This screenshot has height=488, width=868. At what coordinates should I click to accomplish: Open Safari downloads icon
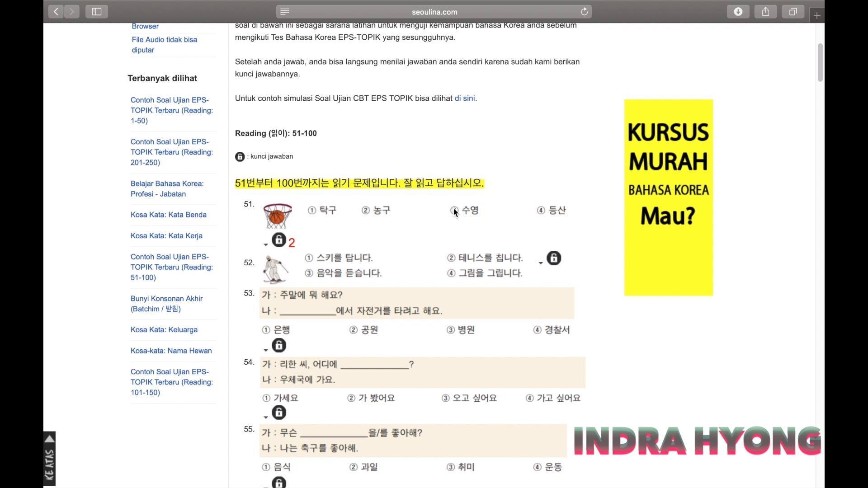click(738, 12)
